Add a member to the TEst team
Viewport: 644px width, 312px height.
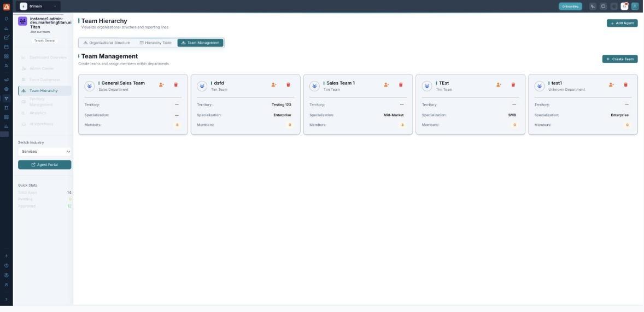point(499,85)
